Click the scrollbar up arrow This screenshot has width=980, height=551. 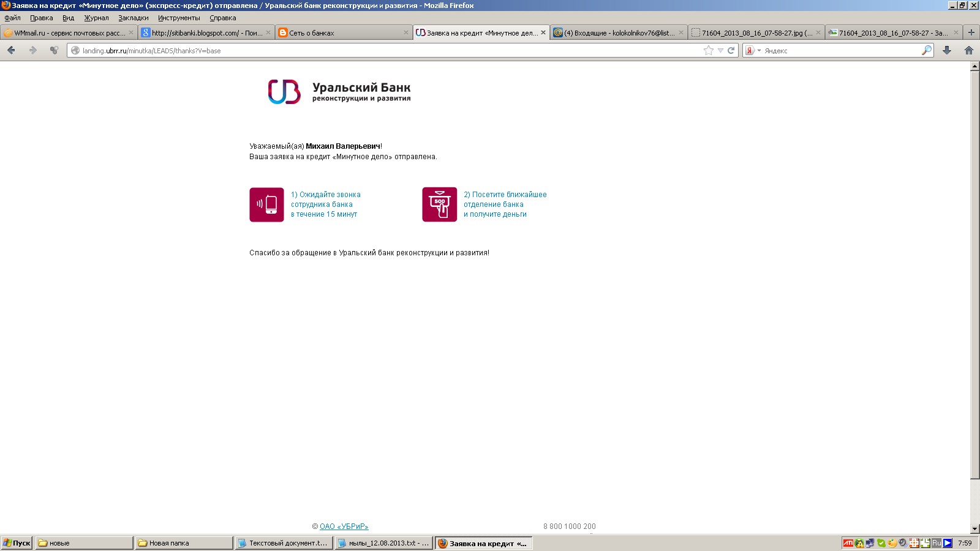975,67
